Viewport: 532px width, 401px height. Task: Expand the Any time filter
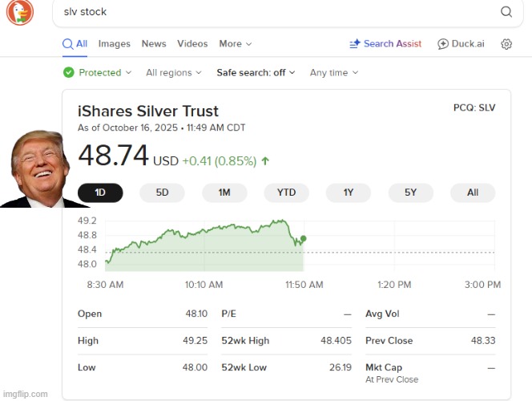[333, 72]
